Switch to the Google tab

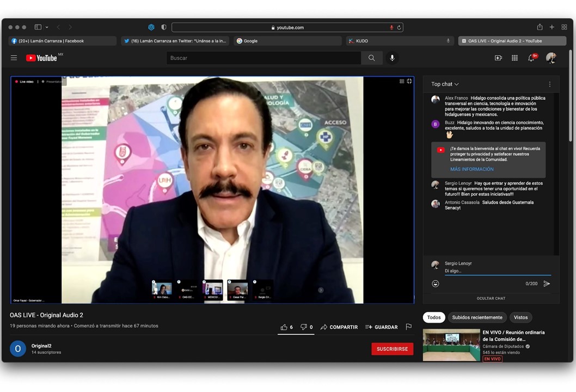tap(287, 41)
